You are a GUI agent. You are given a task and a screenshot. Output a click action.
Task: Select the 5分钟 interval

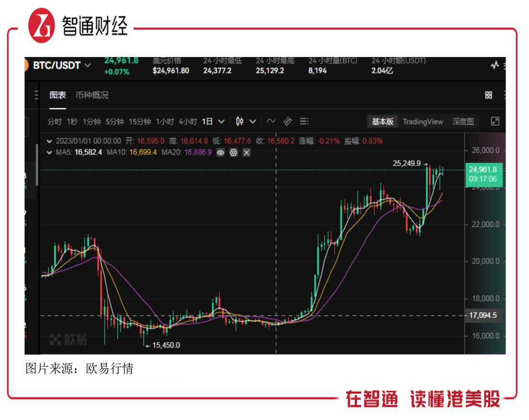click(115, 122)
